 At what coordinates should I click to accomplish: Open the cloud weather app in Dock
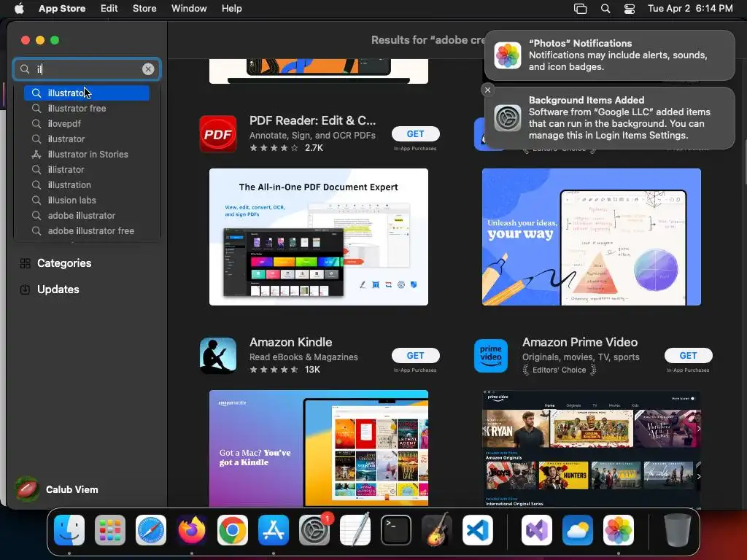pos(578,530)
